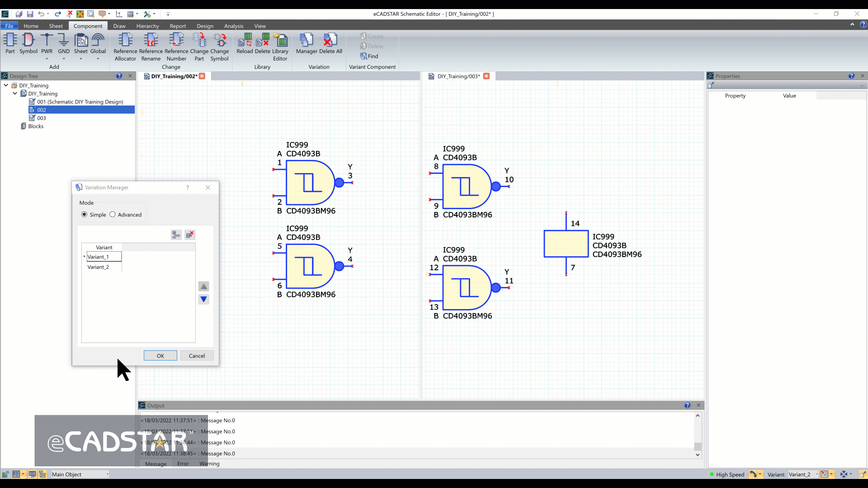Open Variation Manager from the ribbon
This screenshot has height=488, width=868.
pyautogui.click(x=307, y=43)
